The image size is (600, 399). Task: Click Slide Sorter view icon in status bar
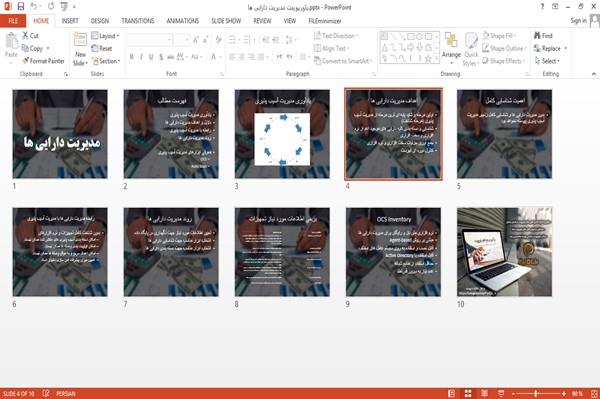(468, 393)
